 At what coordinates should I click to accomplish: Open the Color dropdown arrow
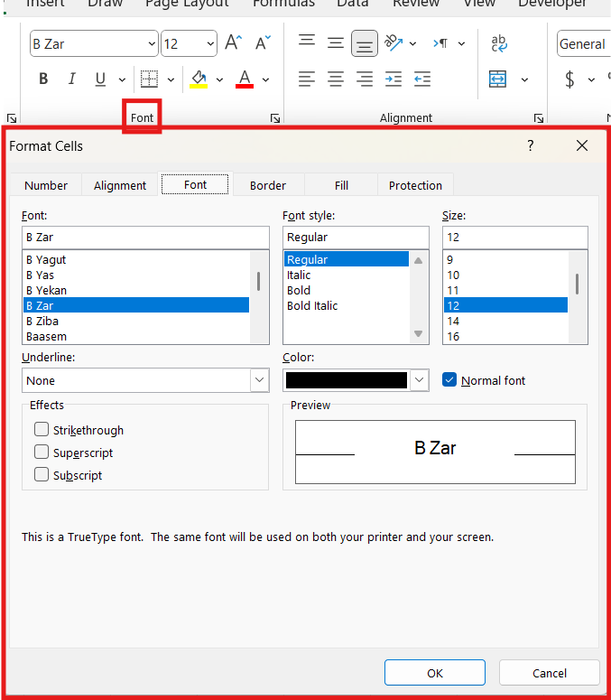tap(419, 380)
